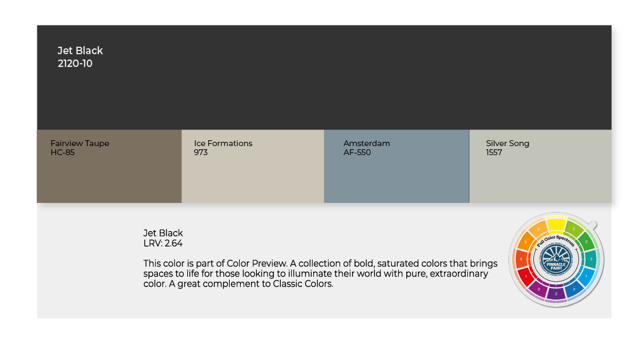This screenshot has width=644, height=349.
Task: Select the Fairview Taupe HC-85 swatch
Action: 109,175
